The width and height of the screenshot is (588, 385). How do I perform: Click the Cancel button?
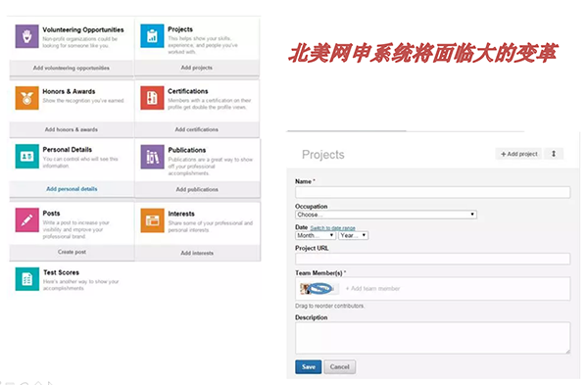(x=340, y=366)
